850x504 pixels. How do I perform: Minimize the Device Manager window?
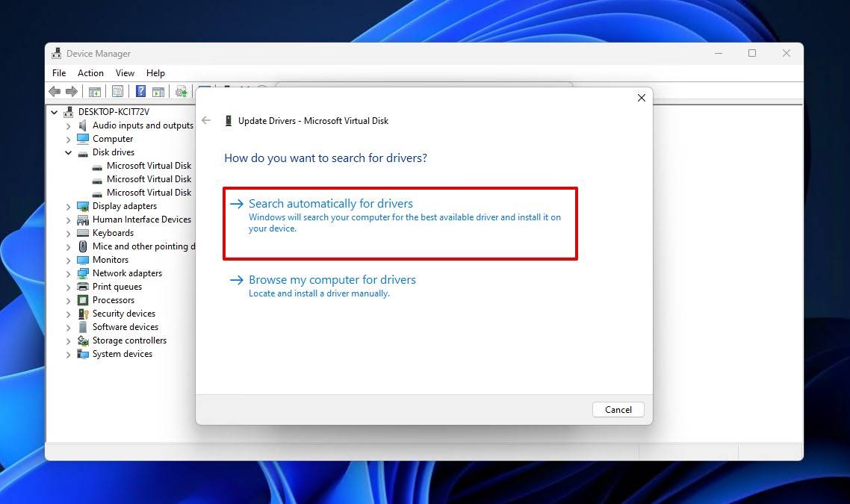pos(719,53)
